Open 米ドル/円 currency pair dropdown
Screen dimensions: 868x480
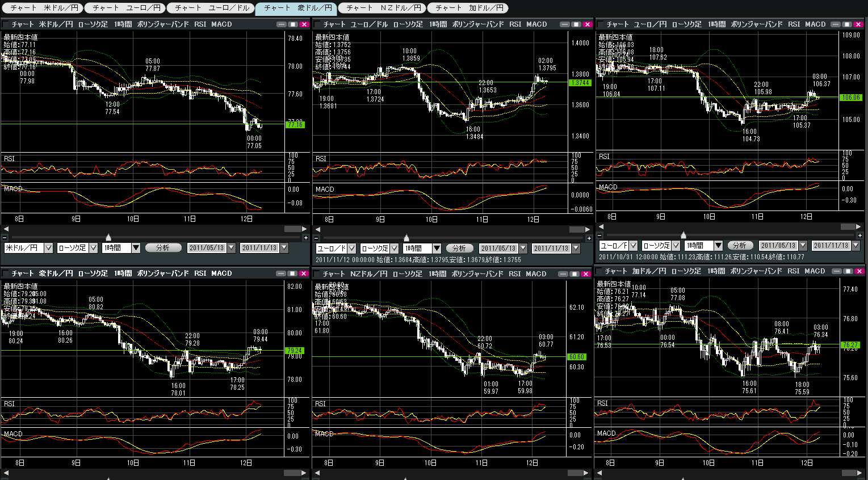tap(48, 248)
